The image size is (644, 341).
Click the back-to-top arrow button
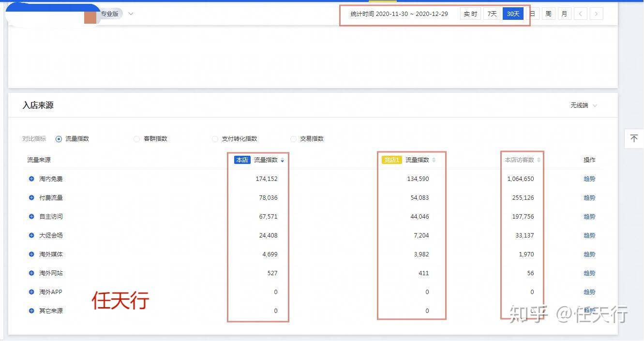(x=634, y=139)
